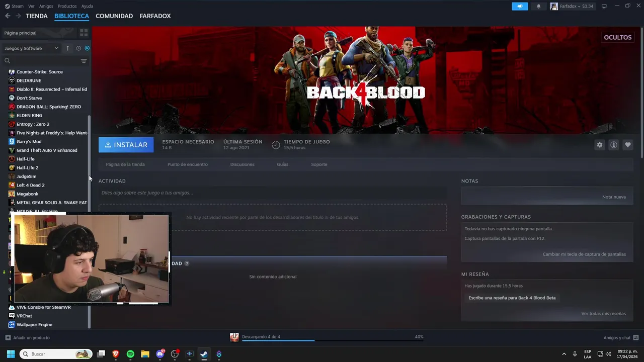Viewport: 644px width, 362px height.
Task: Open the game settings gear icon
Action: tap(599, 145)
